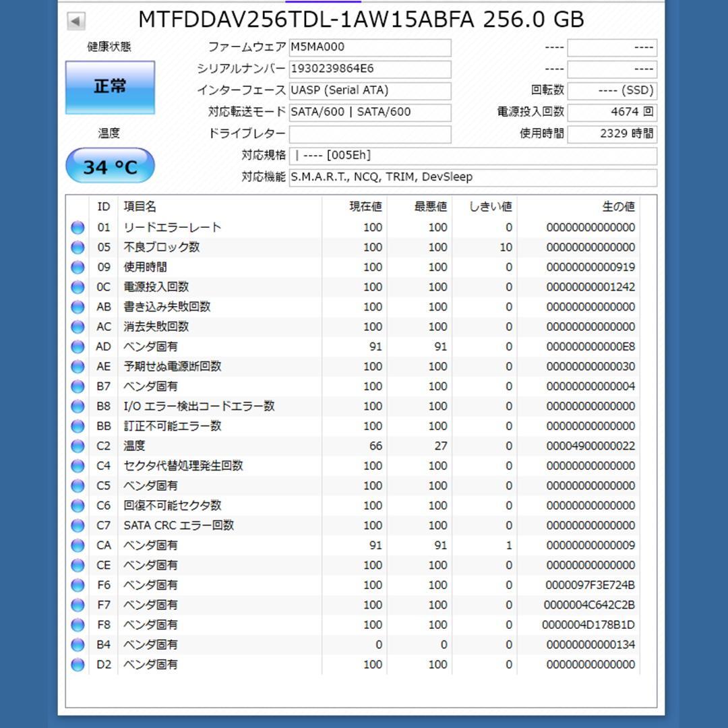Click the rotation rate field (SSD)

[612, 90]
